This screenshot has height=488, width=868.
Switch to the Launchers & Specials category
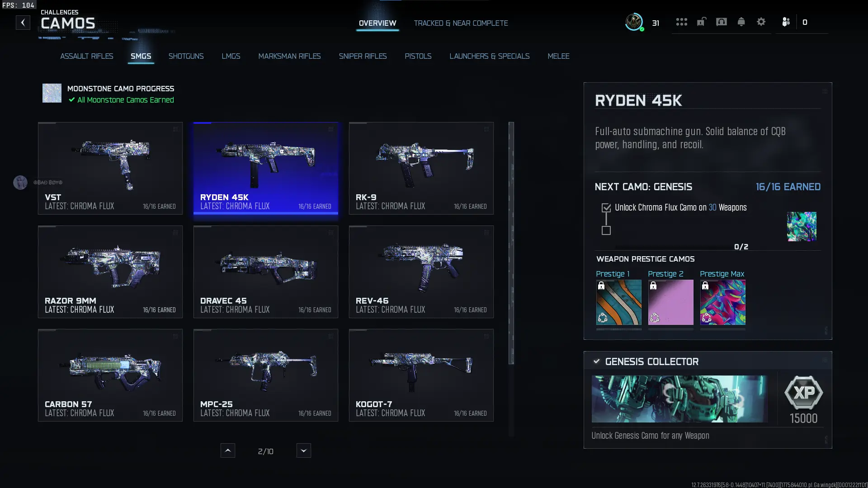(489, 56)
